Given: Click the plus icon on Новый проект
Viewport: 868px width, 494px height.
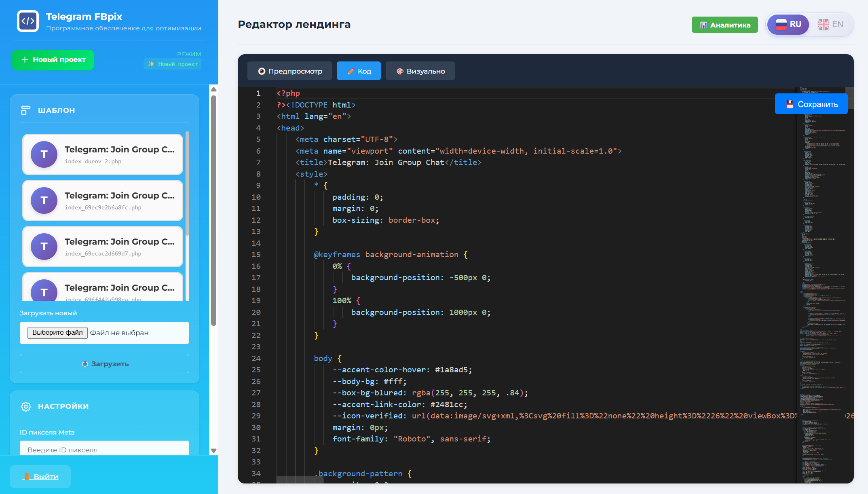Looking at the screenshot, I should pyautogui.click(x=25, y=60).
